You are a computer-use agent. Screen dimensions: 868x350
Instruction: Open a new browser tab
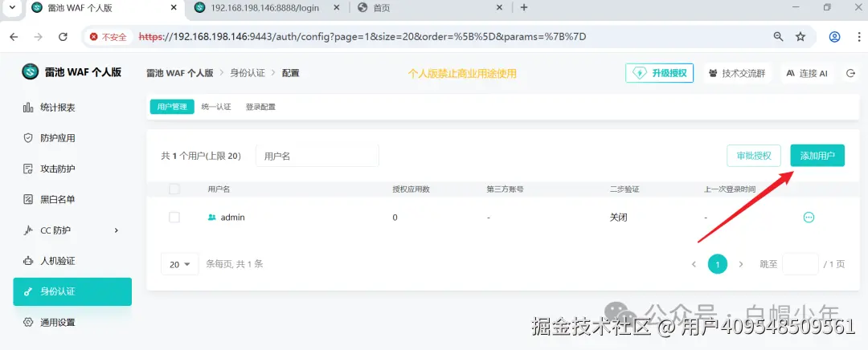pyautogui.click(x=524, y=8)
